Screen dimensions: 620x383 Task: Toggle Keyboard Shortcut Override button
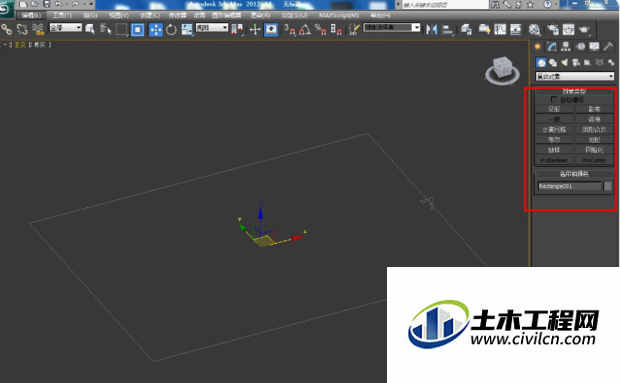pyautogui.click(x=271, y=30)
